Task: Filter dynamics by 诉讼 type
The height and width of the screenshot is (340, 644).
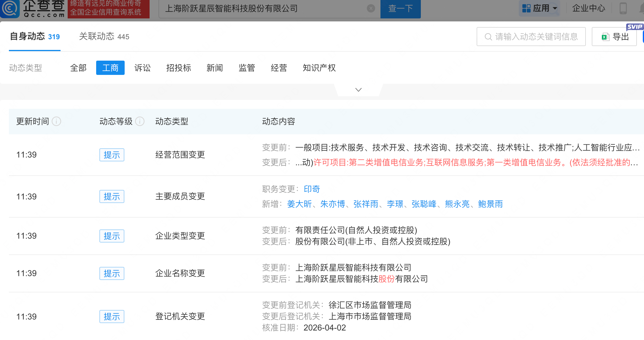Action: tap(142, 68)
